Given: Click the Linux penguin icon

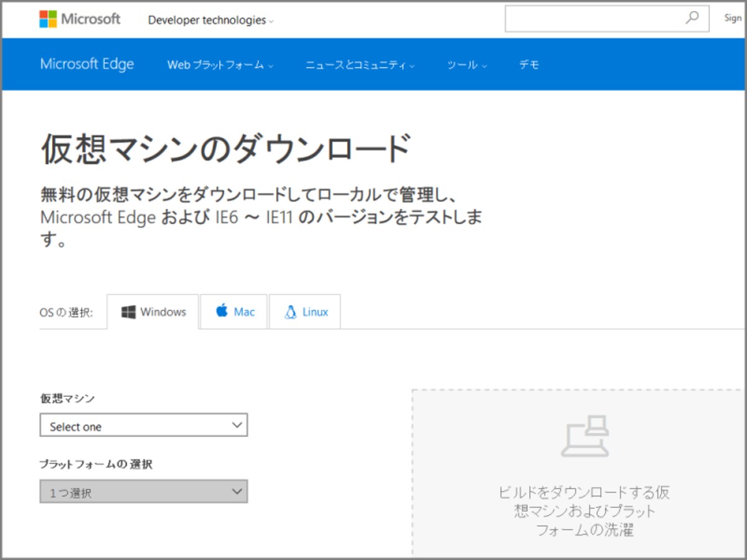Looking at the screenshot, I should 290,312.
